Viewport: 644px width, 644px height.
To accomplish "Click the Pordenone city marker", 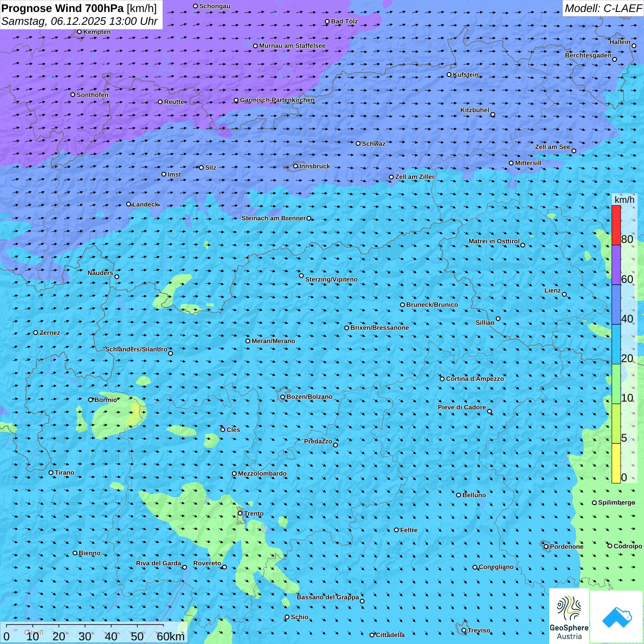I will coord(546,546).
